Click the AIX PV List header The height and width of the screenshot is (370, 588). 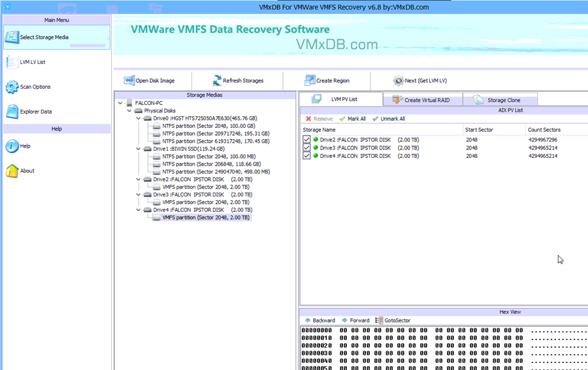click(x=444, y=110)
